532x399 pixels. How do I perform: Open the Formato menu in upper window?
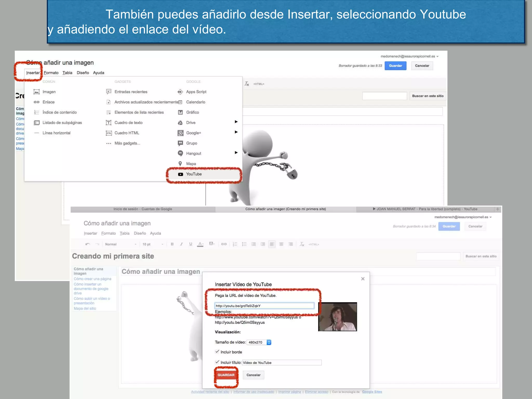pyautogui.click(x=51, y=73)
